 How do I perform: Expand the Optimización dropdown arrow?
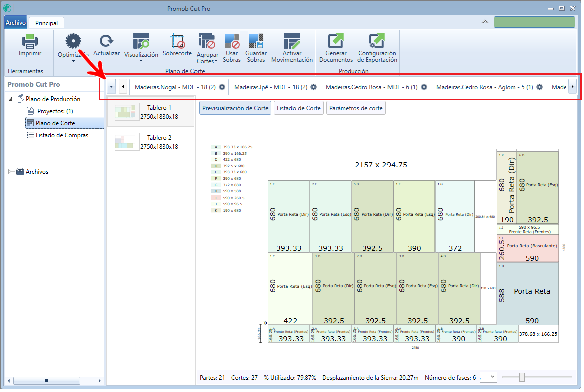(73, 61)
